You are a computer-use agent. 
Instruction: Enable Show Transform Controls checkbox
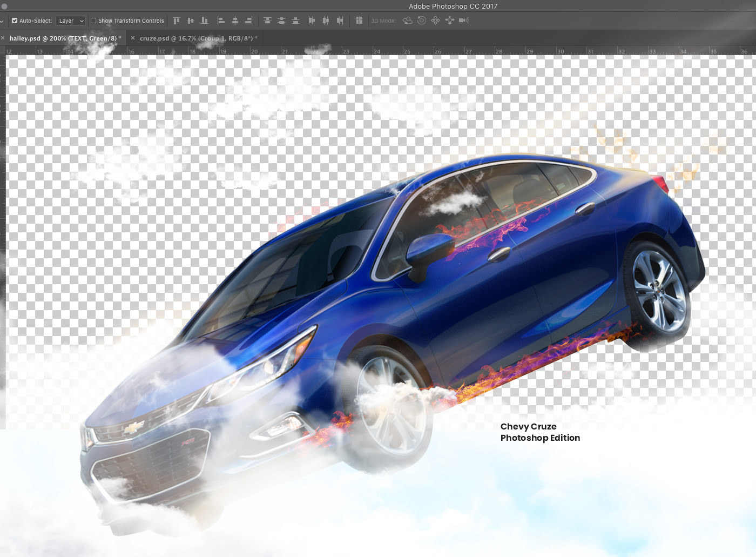click(x=93, y=21)
